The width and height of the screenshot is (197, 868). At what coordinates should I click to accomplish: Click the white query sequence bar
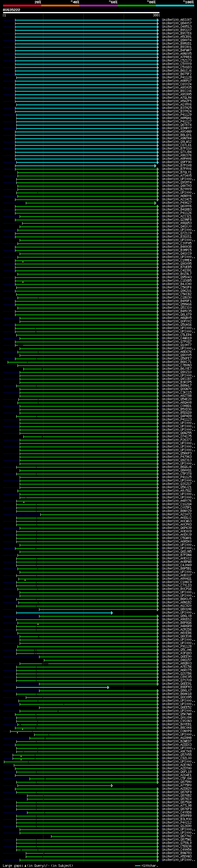click(x=81, y=13)
